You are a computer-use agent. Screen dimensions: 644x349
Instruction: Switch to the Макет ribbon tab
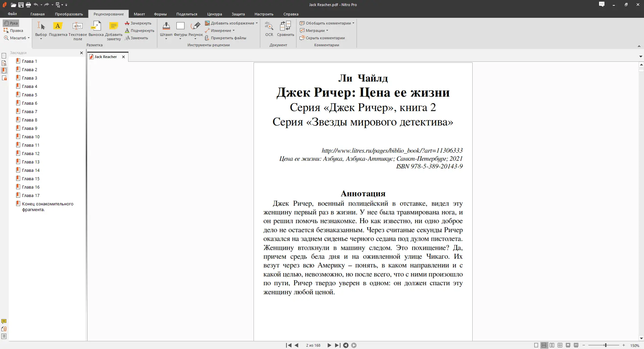point(139,14)
